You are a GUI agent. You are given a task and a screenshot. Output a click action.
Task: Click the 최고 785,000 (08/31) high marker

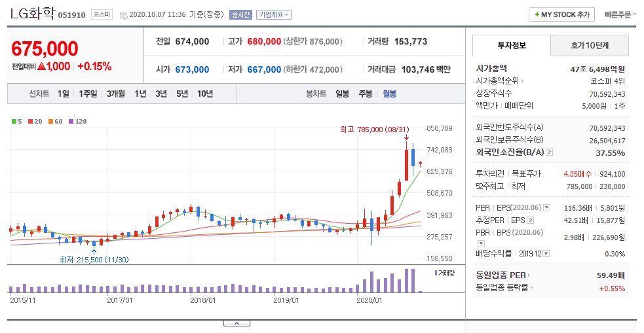click(x=375, y=130)
